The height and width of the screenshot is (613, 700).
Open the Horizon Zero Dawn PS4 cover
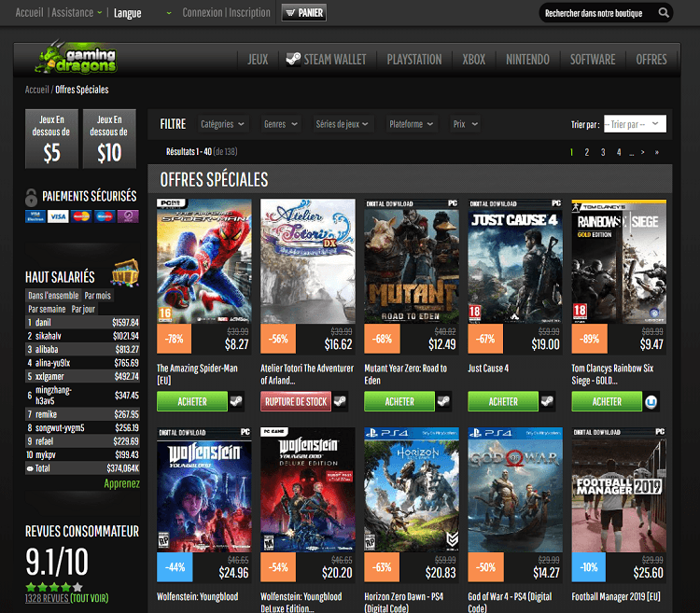point(412,490)
